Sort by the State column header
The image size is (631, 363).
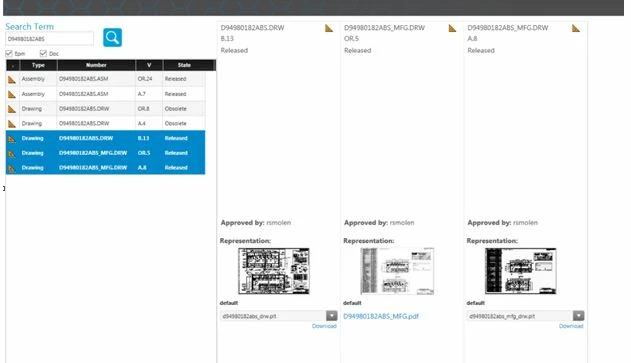pos(184,65)
